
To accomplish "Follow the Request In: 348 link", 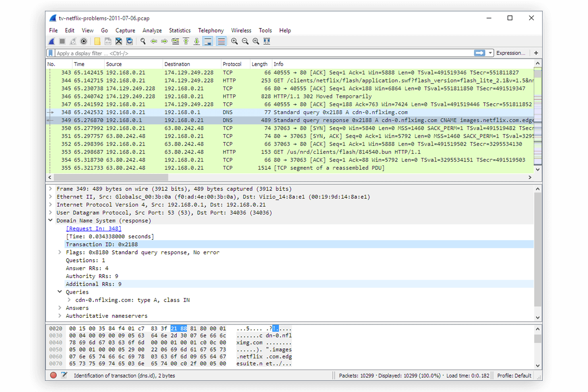I will tap(94, 228).
